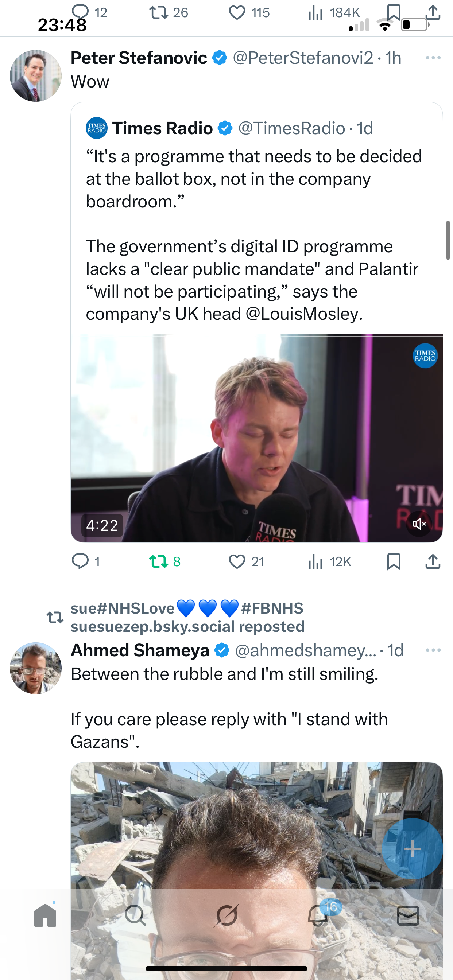Viewport: 453px width, 980px height.
Task: Open the Search tab
Action: [x=136, y=915]
